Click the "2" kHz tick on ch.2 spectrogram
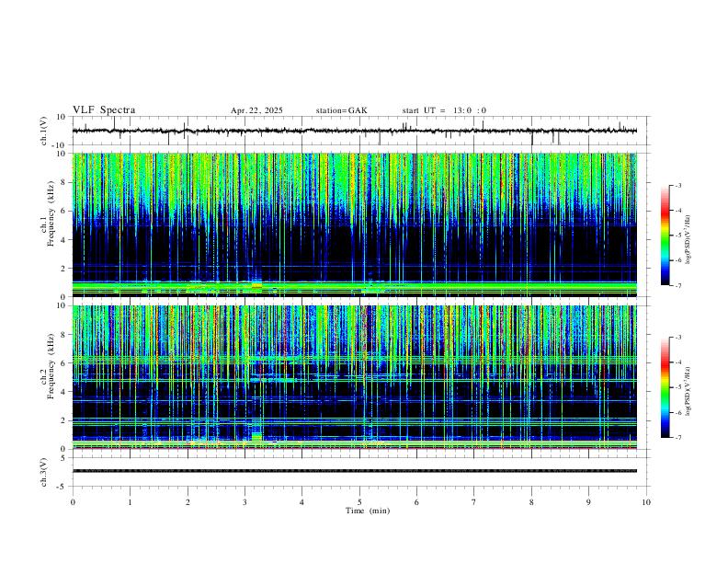The image size is (728, 563). click(x=63, y=420)
